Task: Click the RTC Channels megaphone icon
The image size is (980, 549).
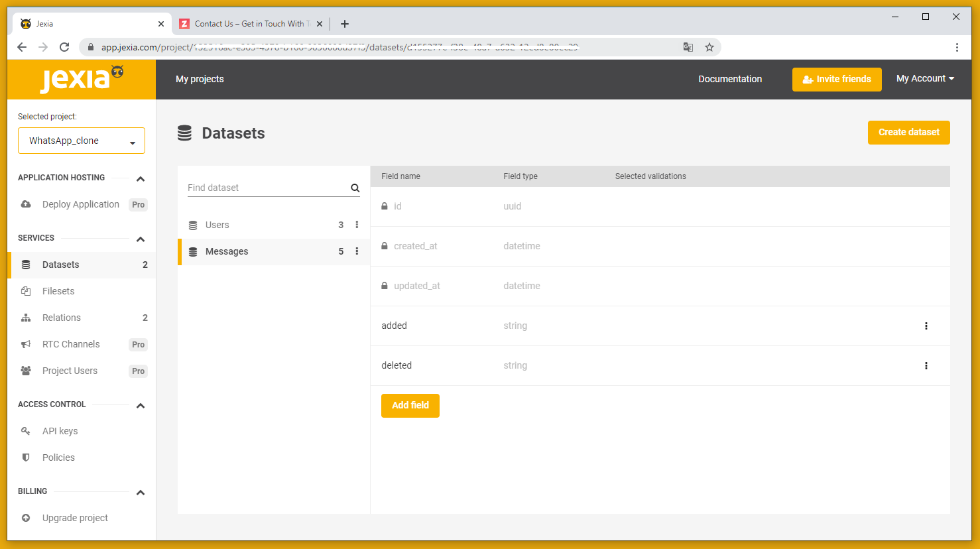Action: pos(26,344)
